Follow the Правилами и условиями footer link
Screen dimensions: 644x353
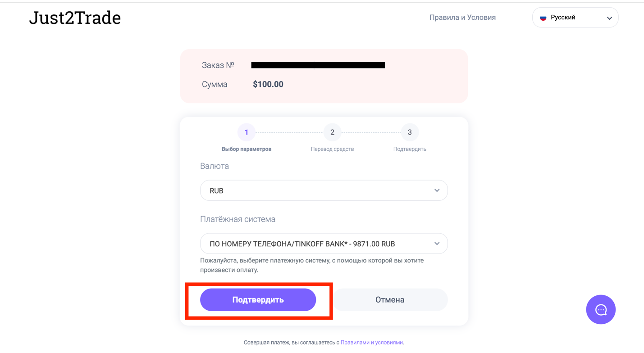(x=372, y=343)
